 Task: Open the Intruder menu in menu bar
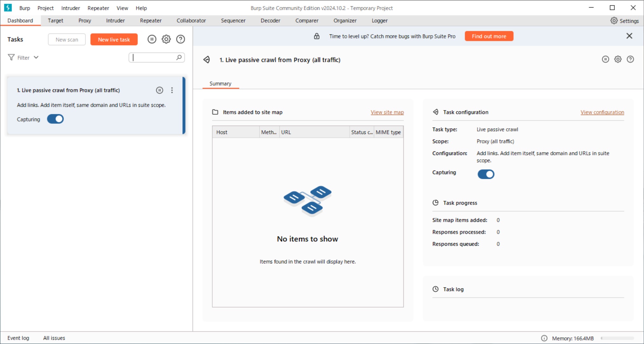[71, 8]
